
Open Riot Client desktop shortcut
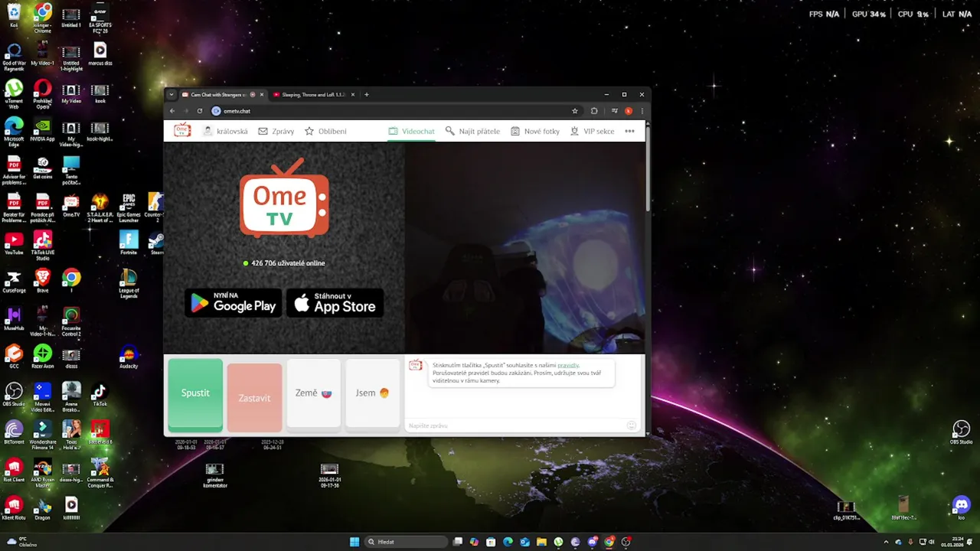click(14, 471)
